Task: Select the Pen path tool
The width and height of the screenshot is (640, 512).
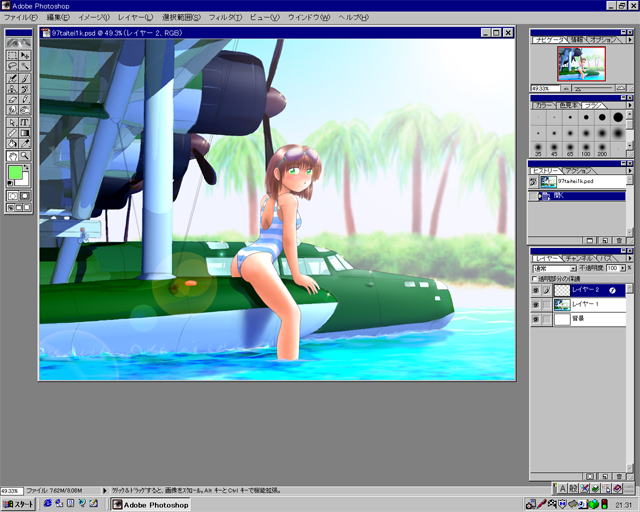Action: (x=13, y=122)
